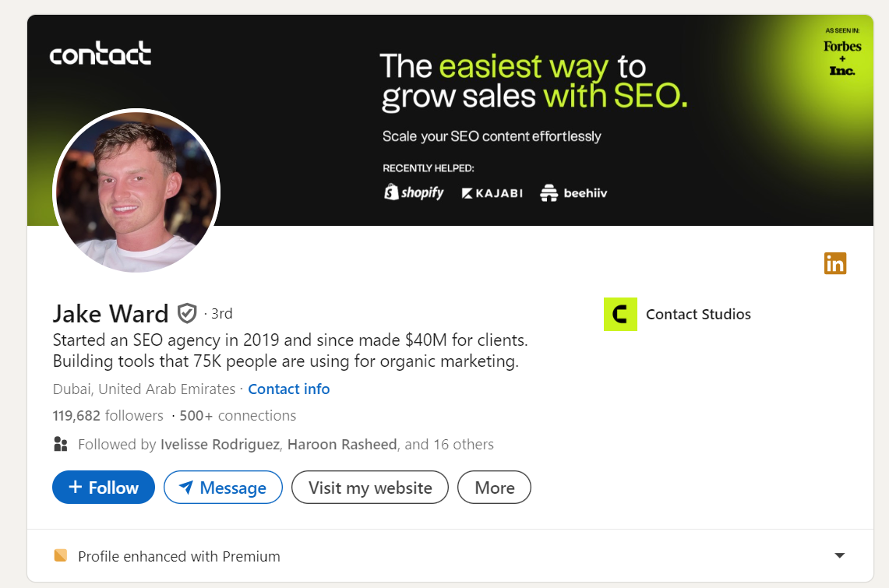
Task: Click the gold LinkedIn Premium badge icon
Action: [x=834, y=263]
